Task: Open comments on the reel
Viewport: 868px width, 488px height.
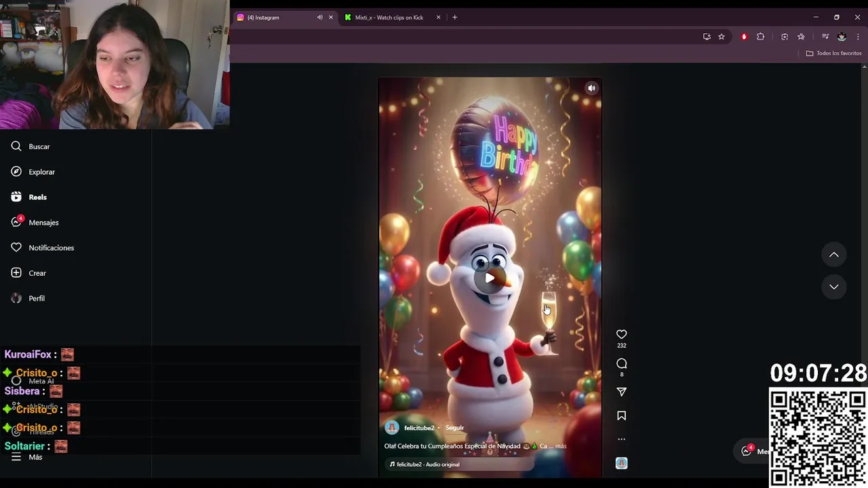Action: coord(621,364)
